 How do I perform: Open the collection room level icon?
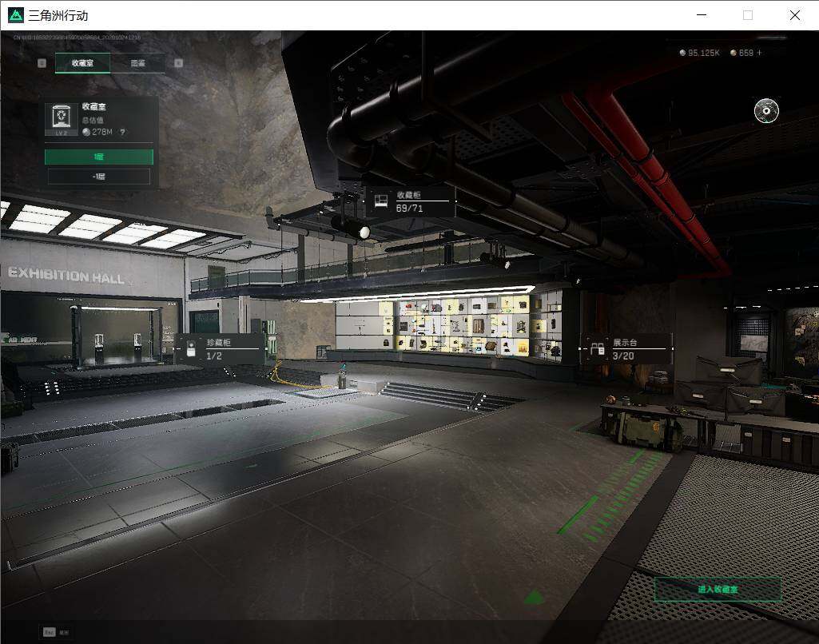pos(62,119)
